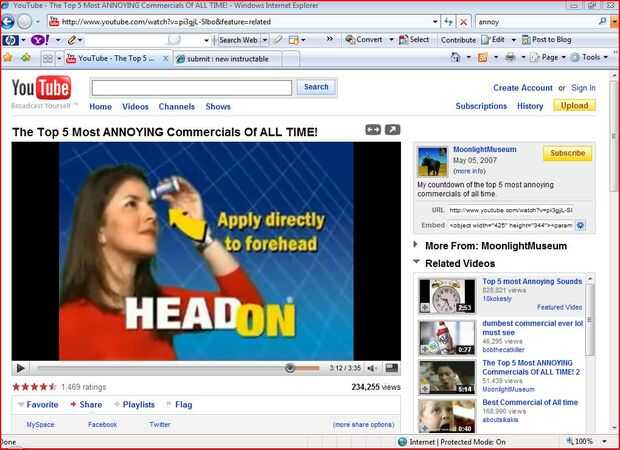The width and height of the screenshot is (620, 450).
Task: Click the RSS feeds icon
Action: tap(483, 58)
